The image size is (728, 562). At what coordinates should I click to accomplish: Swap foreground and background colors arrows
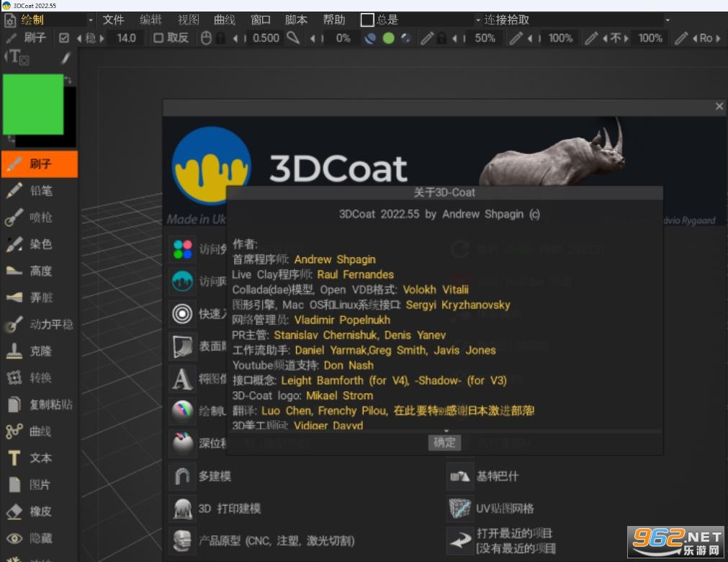pyautogui.click(x=68, y=80)
